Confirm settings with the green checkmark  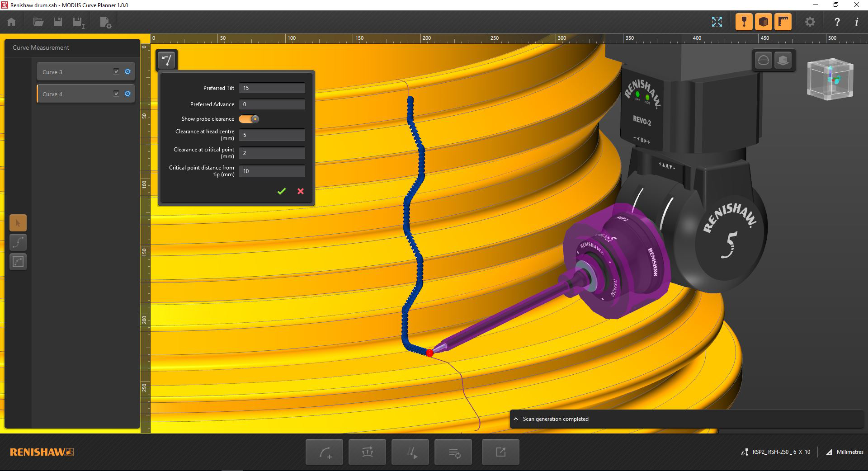[281, 191]
